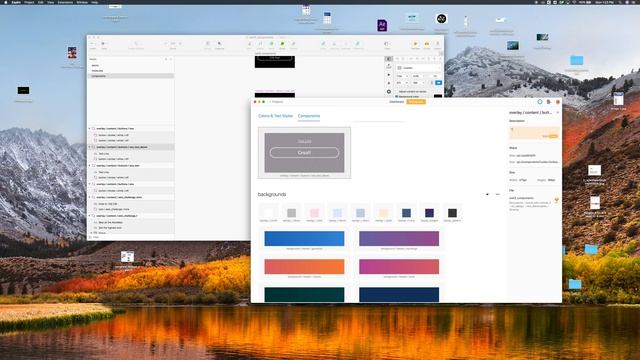Image resolution: width=640 pixels, height=360 pixels.
Task: Click the Description note field in Zeplin
Action: [x=534, y=133]
